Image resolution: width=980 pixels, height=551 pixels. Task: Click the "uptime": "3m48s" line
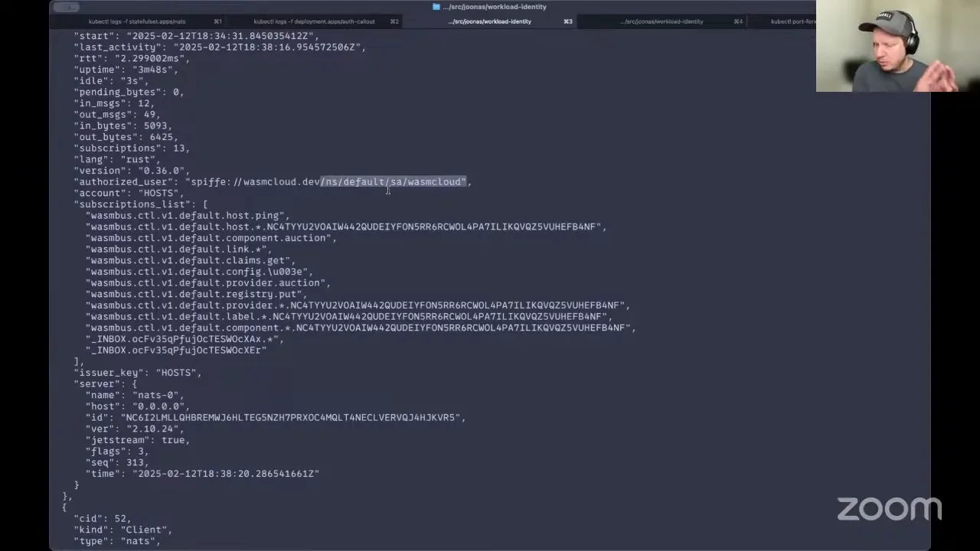126,70
